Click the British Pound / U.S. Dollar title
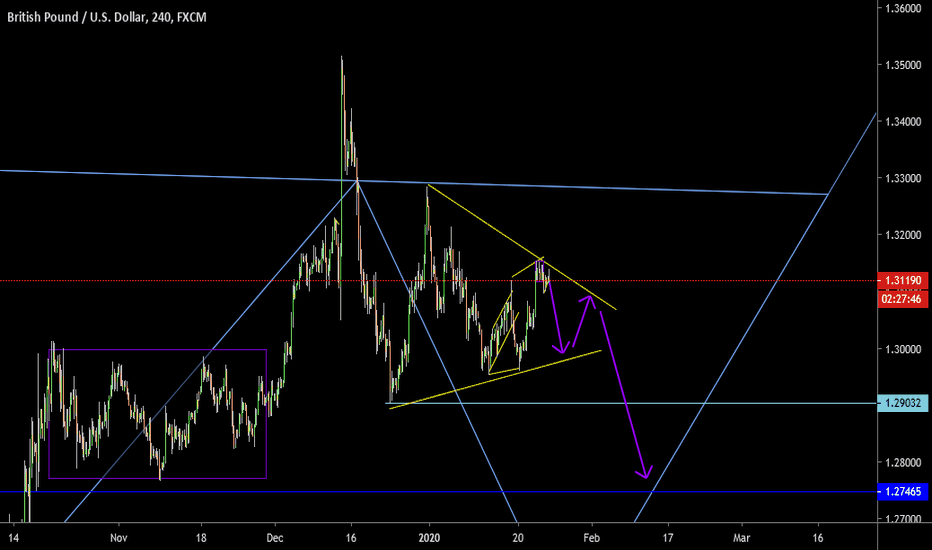The width and height of the screenshot is (932, 550). (x=86, y=13)
